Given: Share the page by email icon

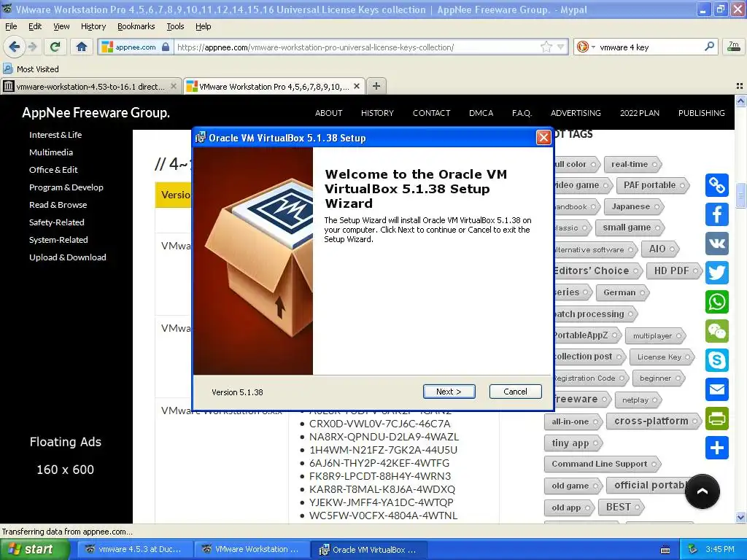Looking at the screenshot, I should [716, 389].
